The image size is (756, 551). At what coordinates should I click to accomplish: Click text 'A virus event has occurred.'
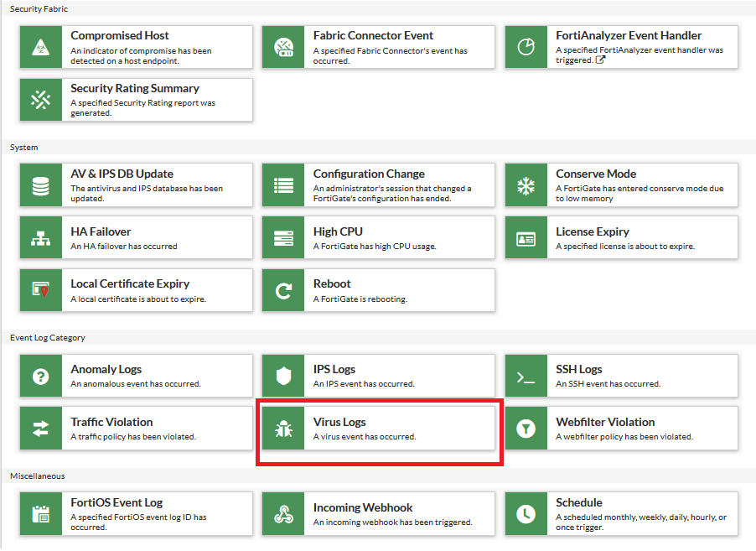365,437
